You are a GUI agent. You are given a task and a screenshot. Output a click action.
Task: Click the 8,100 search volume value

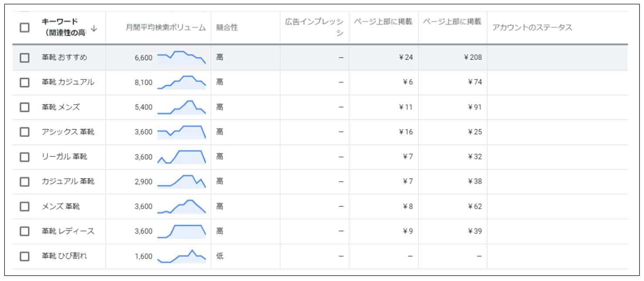(x=144, y=83)
